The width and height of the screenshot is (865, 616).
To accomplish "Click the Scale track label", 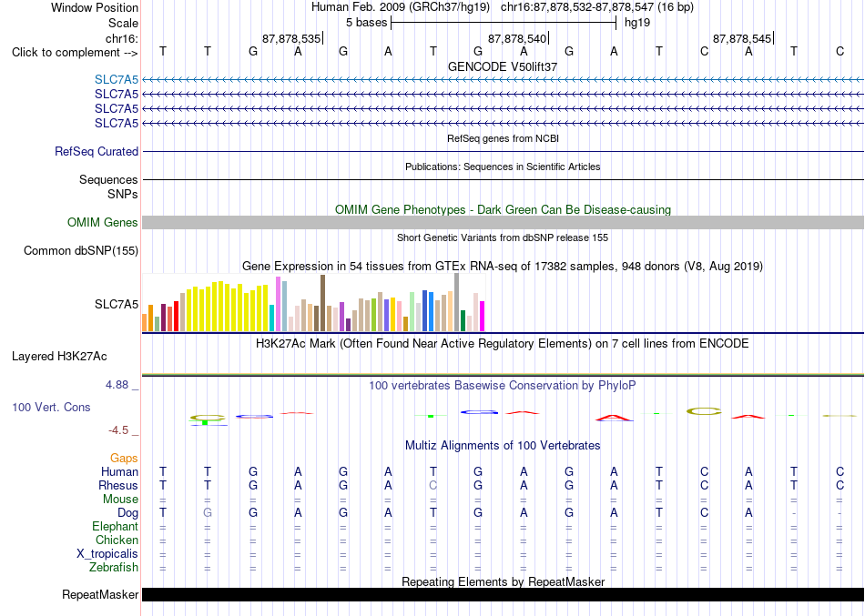I will [x=123, y=23].
